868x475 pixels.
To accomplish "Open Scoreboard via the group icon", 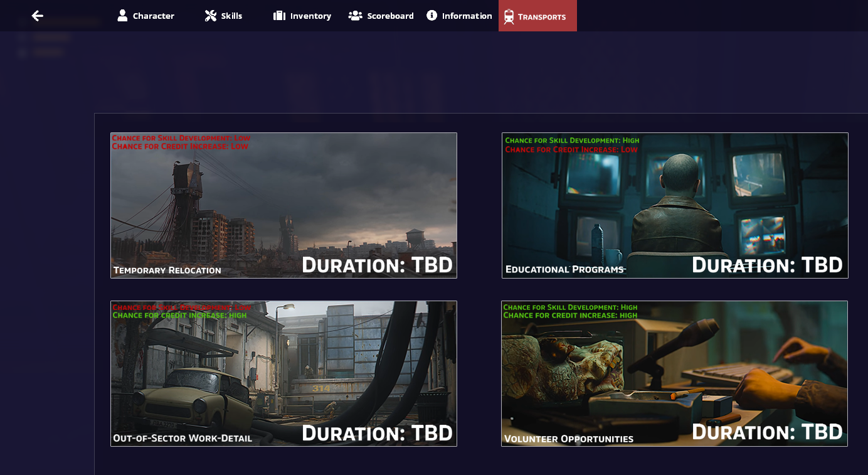I will pyautogui.click(x=356, y=15).
